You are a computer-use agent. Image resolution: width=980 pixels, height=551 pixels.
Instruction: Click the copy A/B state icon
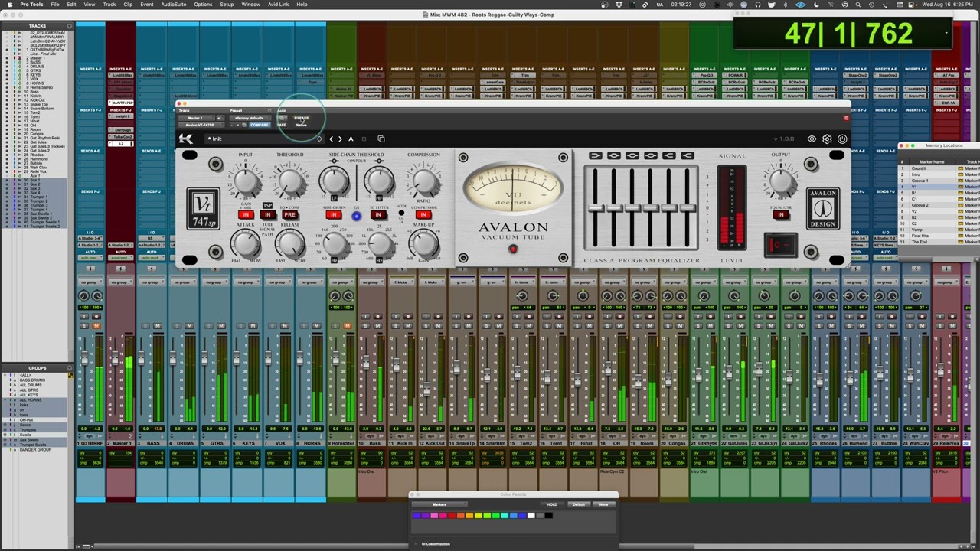coord(381,139)
